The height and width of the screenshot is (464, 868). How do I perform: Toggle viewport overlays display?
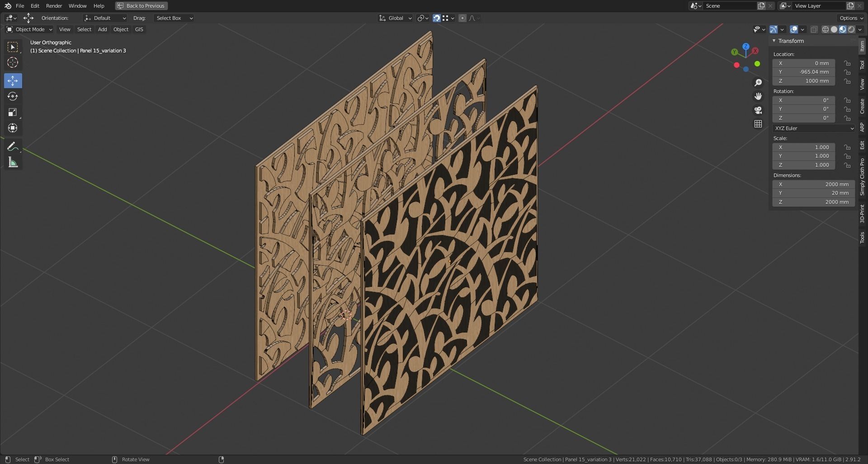(794, 29)
